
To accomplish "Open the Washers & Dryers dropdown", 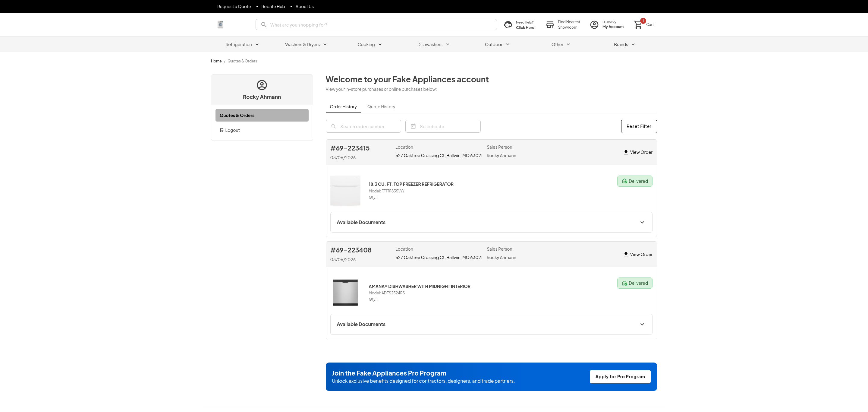I will click(306, 45).
